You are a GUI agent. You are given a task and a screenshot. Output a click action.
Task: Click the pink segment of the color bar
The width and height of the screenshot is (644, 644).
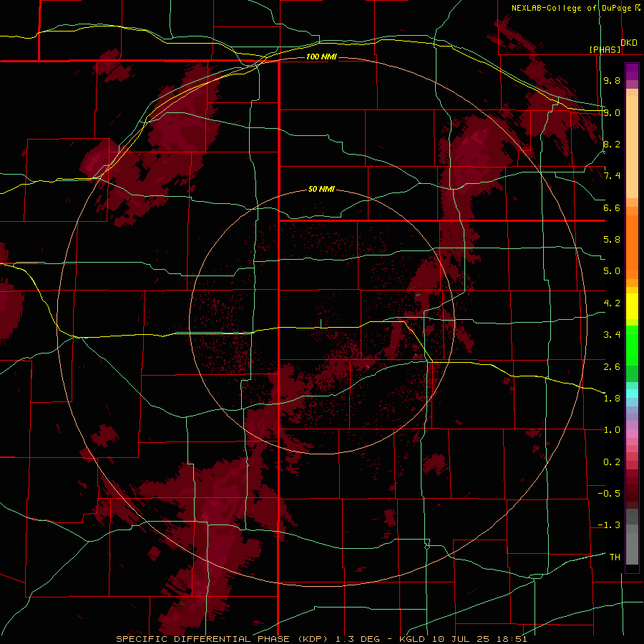[x=632, y=434]
